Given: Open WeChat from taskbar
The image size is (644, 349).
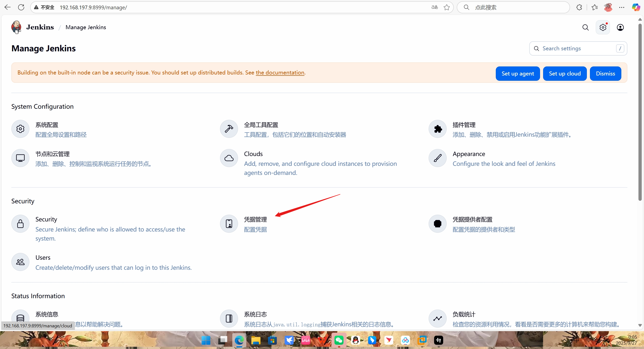Looking at the screenshot, I should 339,340.
